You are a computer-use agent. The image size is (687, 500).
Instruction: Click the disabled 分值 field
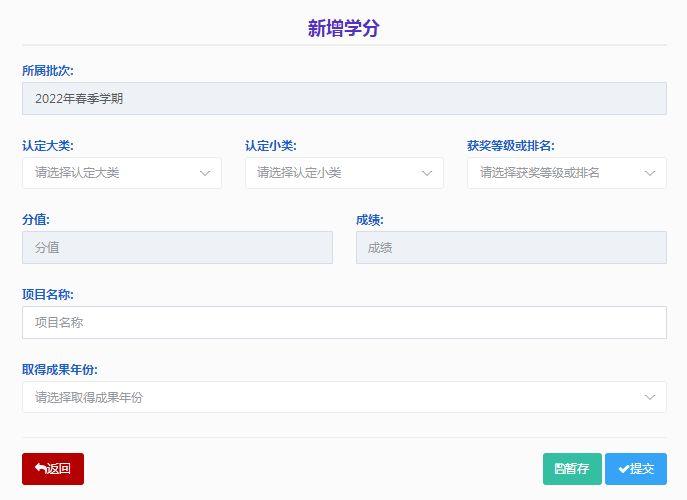coord(177,248)
